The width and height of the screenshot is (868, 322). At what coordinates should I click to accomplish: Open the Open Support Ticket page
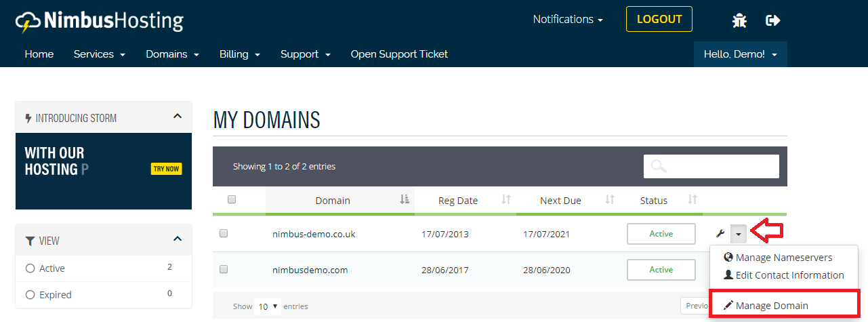click(x=399, y=54)
